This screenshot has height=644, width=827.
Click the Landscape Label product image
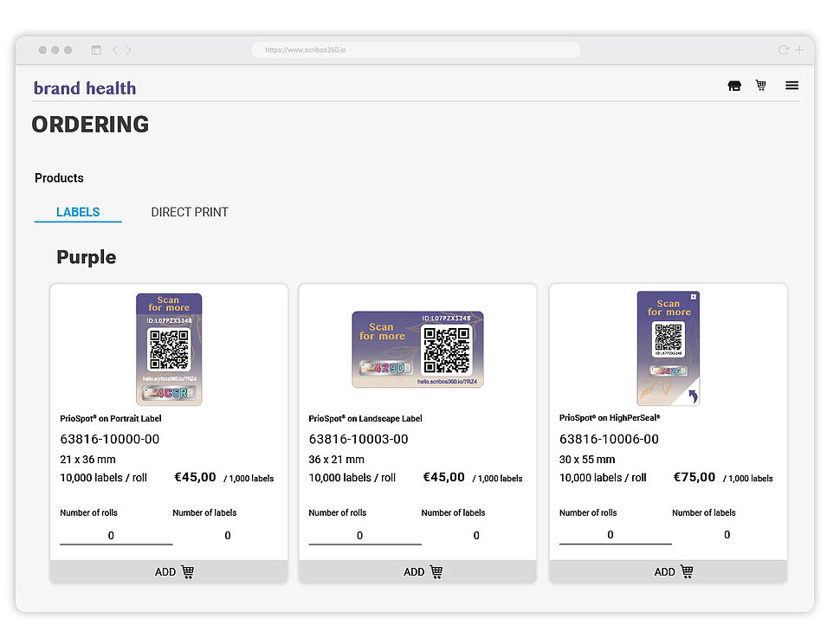pyautogui.click(x=417, y=349)
